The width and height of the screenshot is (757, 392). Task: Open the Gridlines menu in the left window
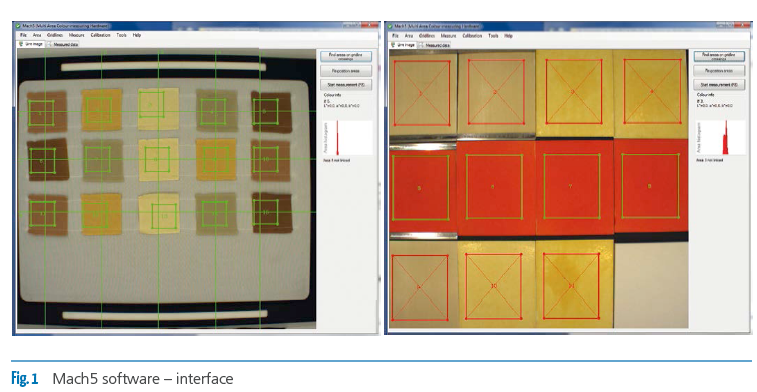point(55,35)
